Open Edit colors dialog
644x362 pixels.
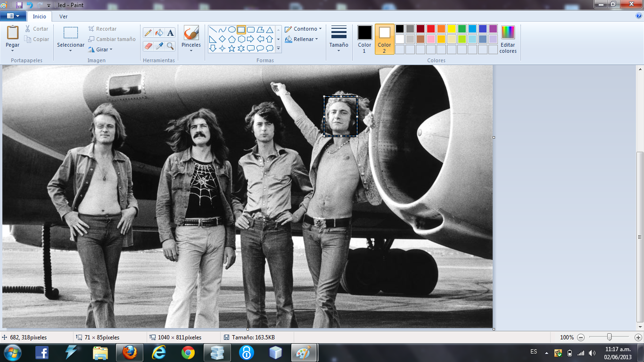[x=508, y=40]
